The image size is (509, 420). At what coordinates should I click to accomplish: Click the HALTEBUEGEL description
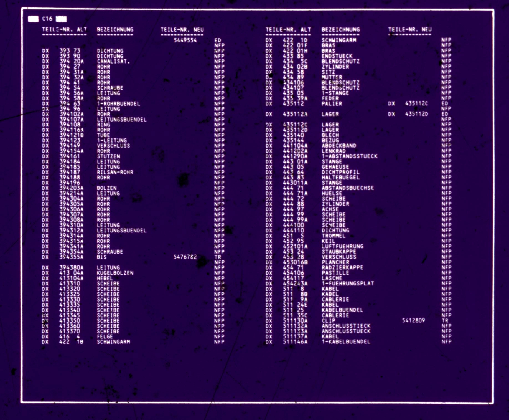340,178
